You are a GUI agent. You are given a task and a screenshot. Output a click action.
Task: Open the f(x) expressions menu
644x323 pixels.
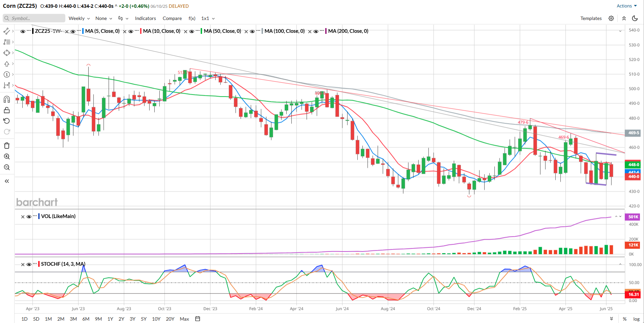(192, 18)
